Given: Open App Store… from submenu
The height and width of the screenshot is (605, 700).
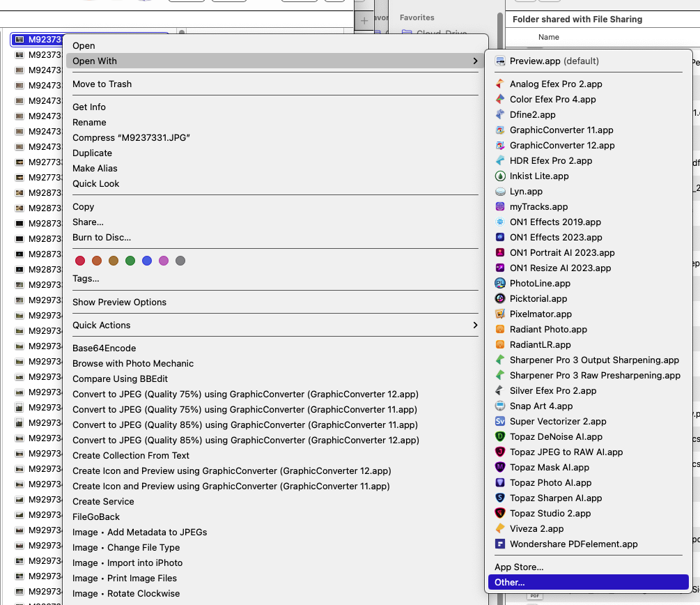Looking at the screenshot, I should 519,567.
